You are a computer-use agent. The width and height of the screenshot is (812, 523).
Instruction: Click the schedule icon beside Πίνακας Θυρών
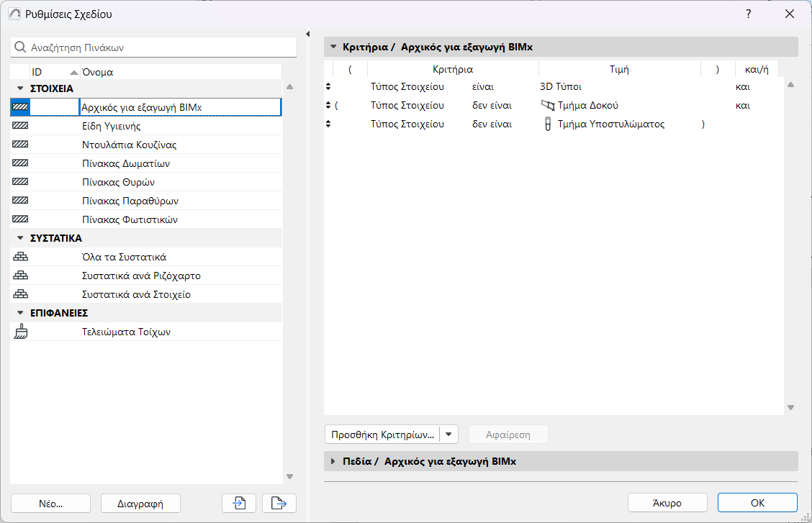(20, 181)
